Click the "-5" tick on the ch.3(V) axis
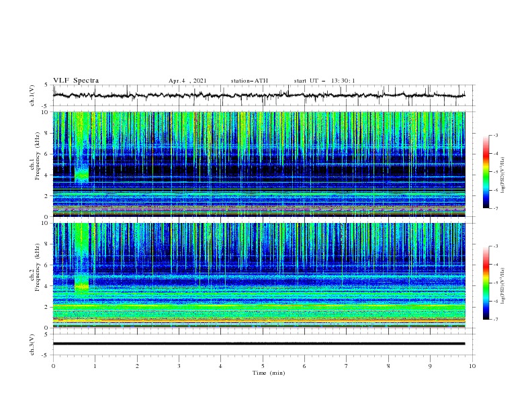This screenshot has width=532, height=411. (46, 355)
